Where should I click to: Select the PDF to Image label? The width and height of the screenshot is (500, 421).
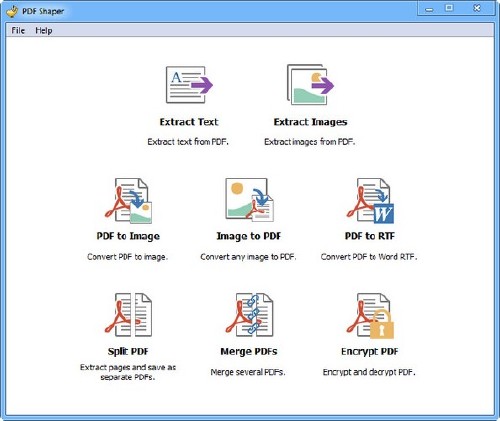click(128, 236)
